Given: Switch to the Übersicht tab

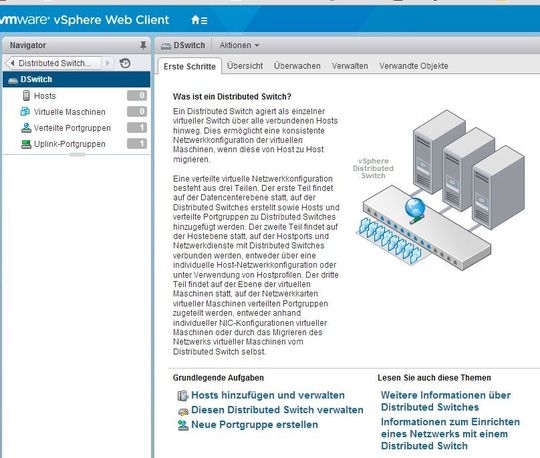Looking at the screenshot, I should pos(245,66).
